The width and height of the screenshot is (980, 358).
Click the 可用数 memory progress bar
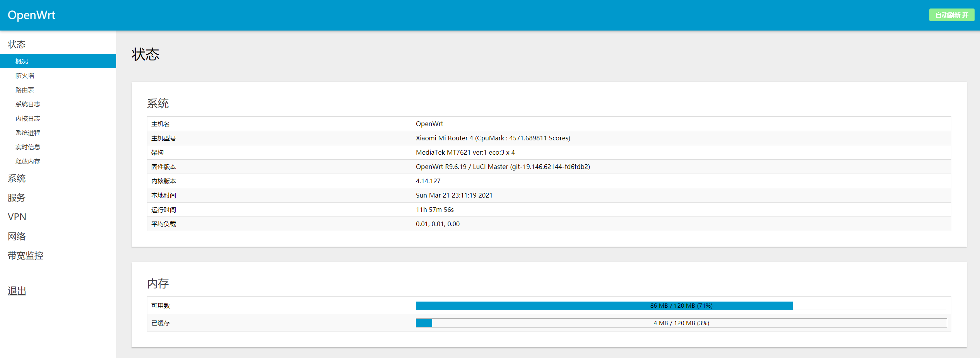pos(681,305)
